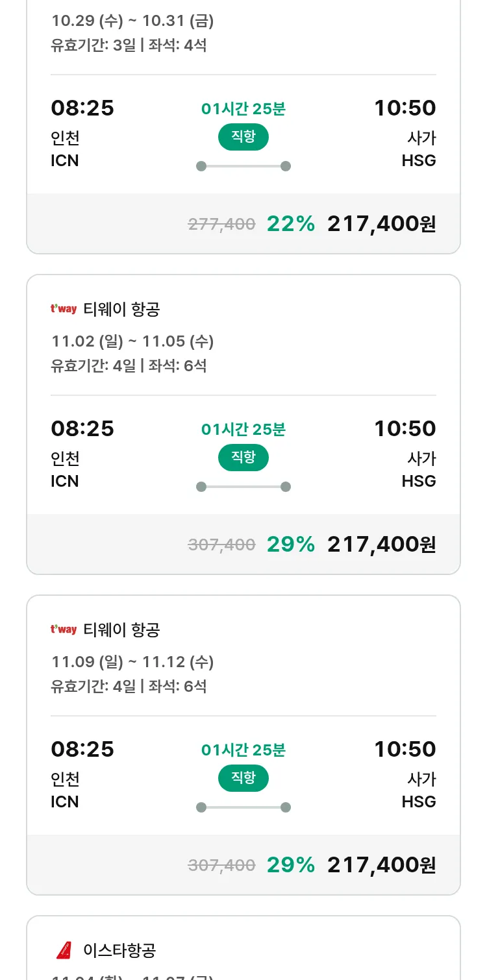The image size is (487, 980).
Task: Tap the red Eastar Jet logo icon
Action: coord(64,951)
